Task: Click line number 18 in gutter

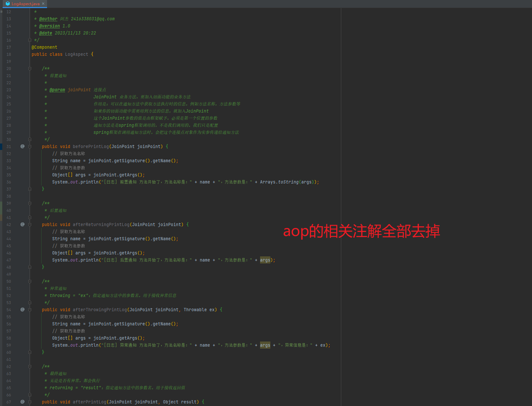Action: (x=9, y=54)
